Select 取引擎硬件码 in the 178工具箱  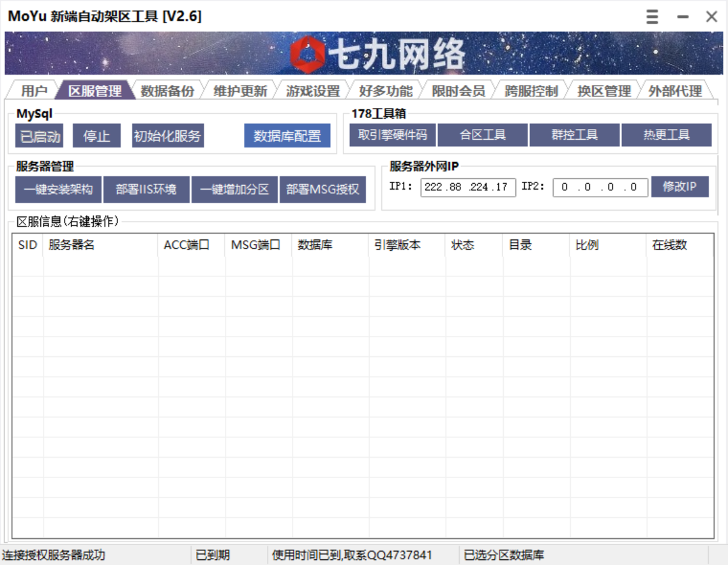click(x=393, y=135)
